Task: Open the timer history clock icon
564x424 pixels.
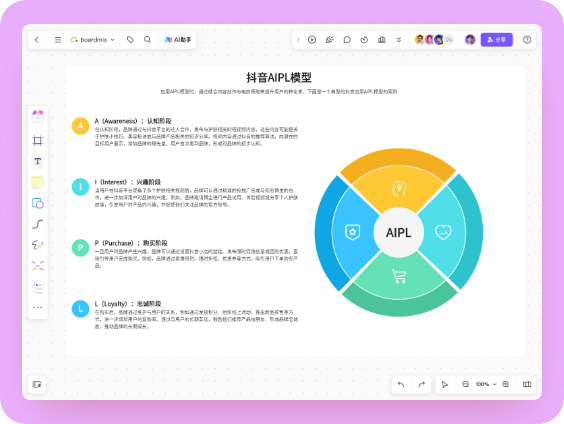Action: click(x=364, y=40)
